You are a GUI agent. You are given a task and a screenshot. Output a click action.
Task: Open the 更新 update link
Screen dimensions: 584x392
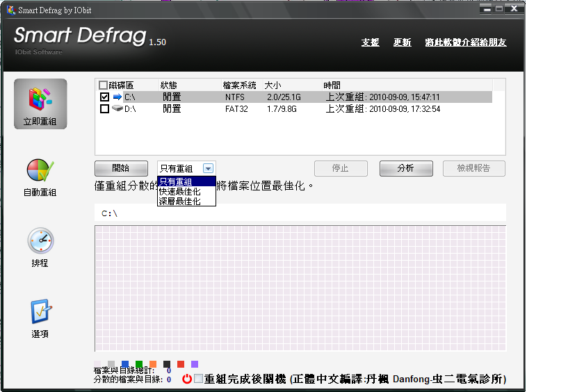tap(403, 42)
